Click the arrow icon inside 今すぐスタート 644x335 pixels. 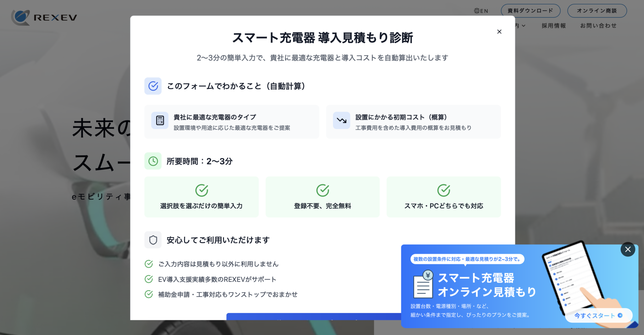[620, 316]
